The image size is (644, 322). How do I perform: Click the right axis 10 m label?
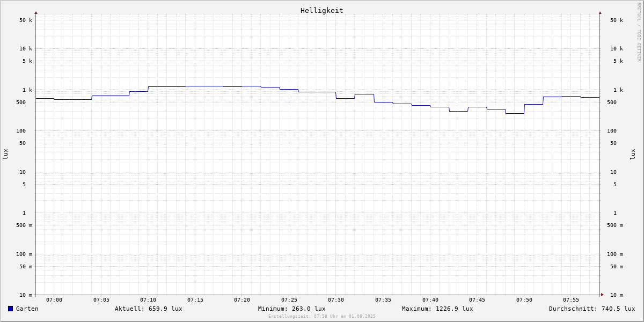617,295
